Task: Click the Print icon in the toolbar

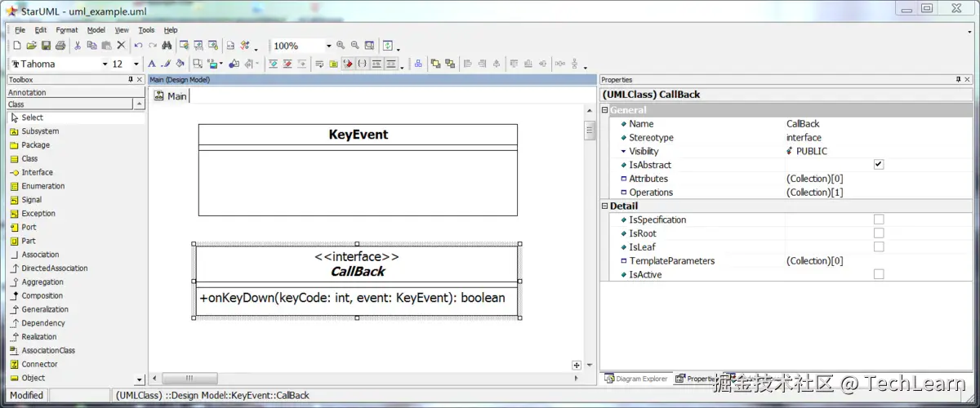Action: point(60,46)
